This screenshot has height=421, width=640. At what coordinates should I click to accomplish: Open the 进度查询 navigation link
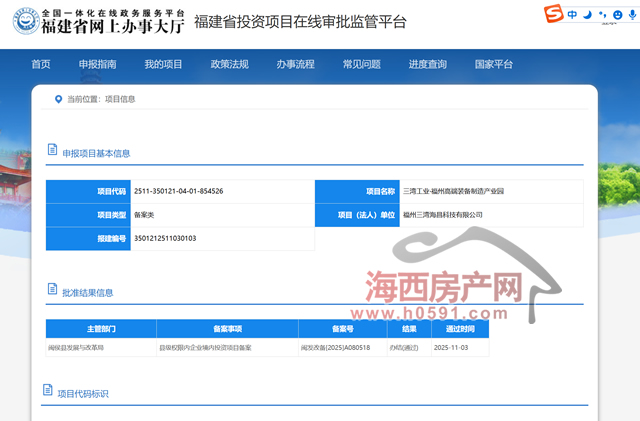click(427, 64)
